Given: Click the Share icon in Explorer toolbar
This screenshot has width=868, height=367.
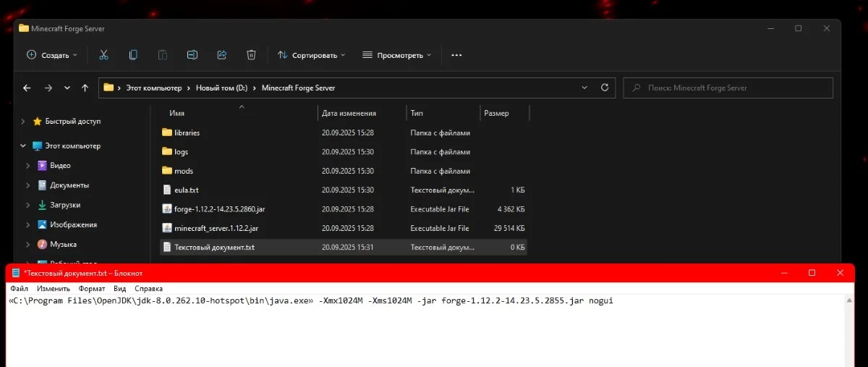Looking at the screenshot, I should [x=222, y=55].
